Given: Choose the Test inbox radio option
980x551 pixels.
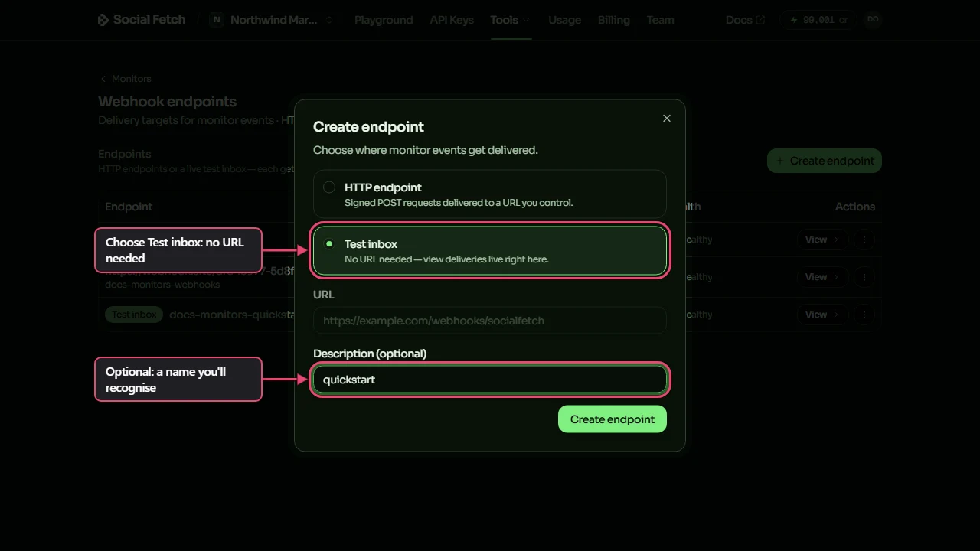Looking at the screenshot, I should (x=490, y=251).
